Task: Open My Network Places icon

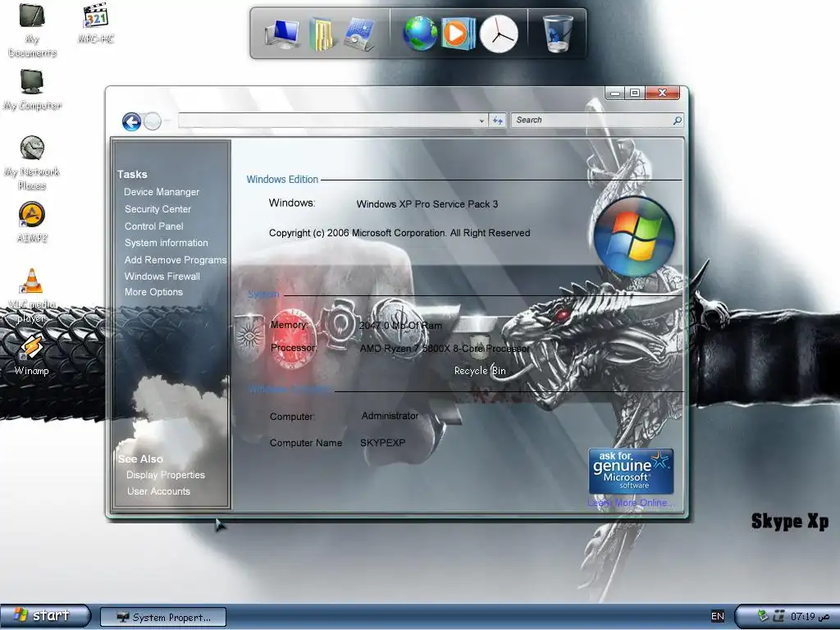Action: pyautogui.click(x=32, y=163)
